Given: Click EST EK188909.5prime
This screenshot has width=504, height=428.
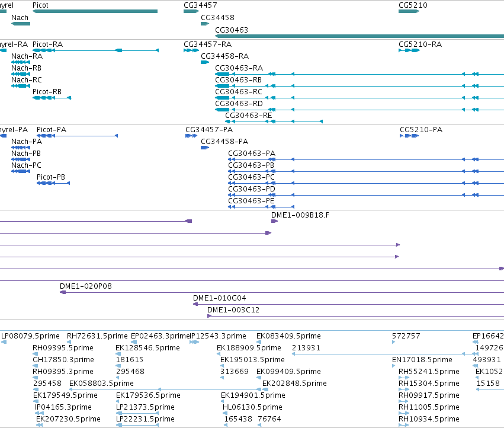Looking at the screenshot, I should click(219, 354).
